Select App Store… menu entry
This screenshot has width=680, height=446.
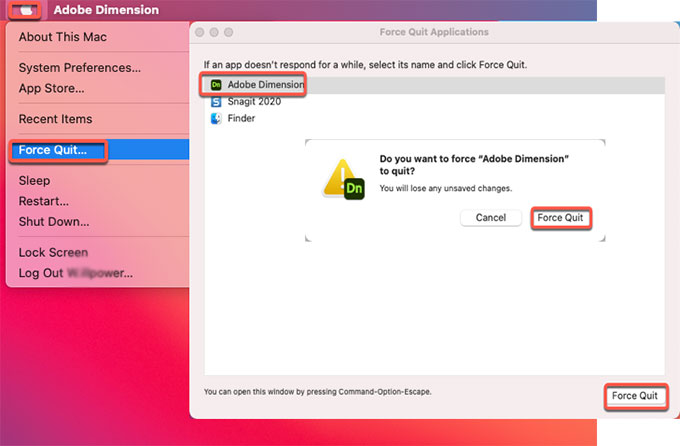[x=51, y=88]
